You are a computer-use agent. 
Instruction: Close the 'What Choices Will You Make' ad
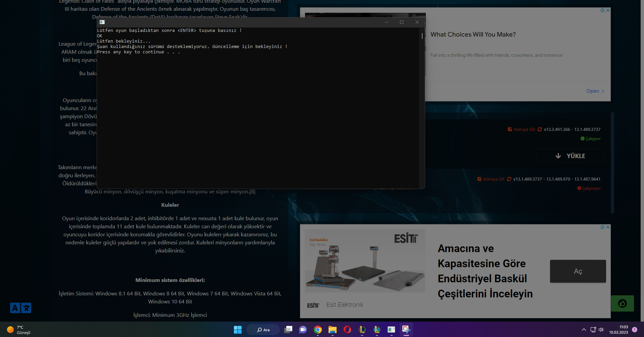tap(608, 10)
